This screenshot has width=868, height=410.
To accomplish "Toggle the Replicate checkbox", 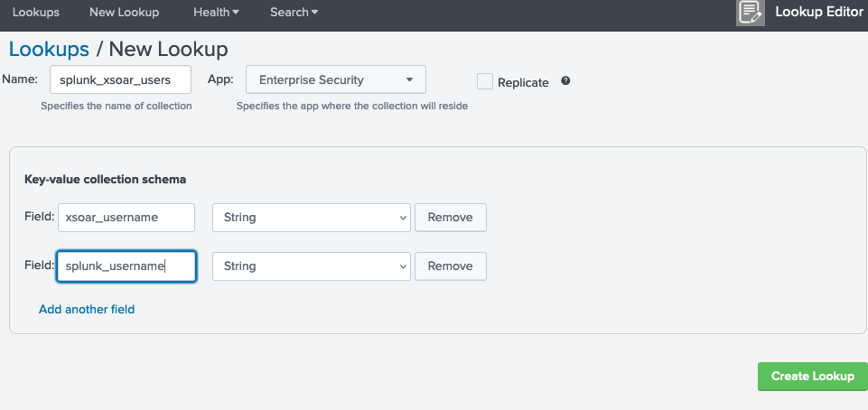I will pyautogui.click(x=485, y=81).
